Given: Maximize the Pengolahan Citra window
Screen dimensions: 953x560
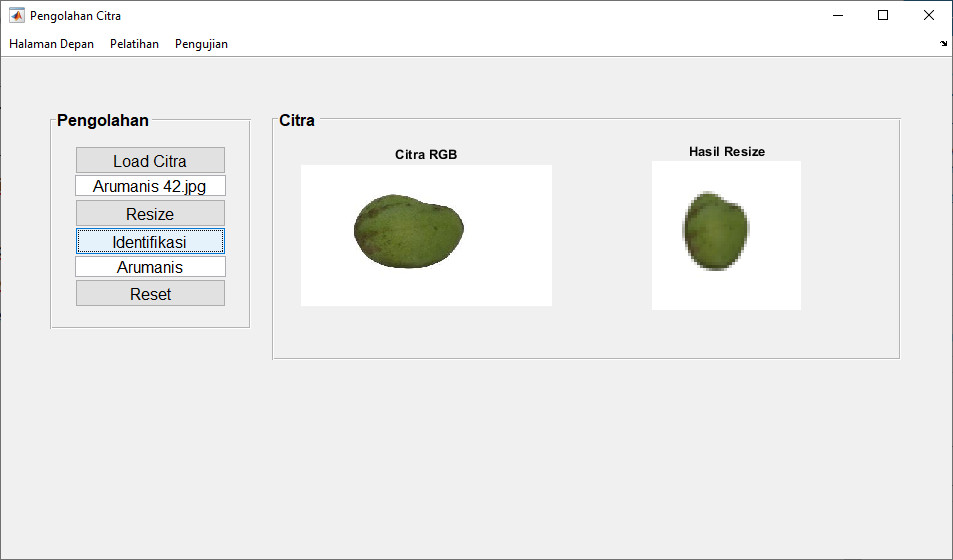Looking at the screenshot, I should [883, 16].
